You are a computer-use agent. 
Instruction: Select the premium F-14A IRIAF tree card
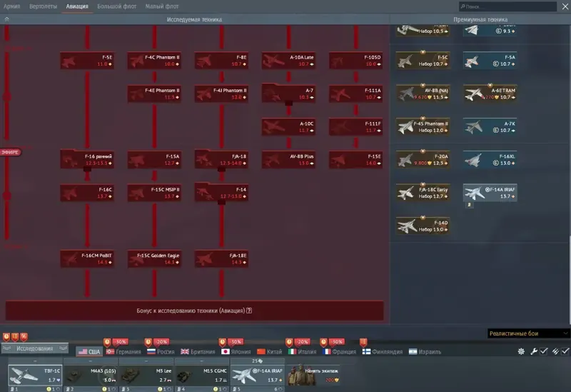[x=490, y=193]
